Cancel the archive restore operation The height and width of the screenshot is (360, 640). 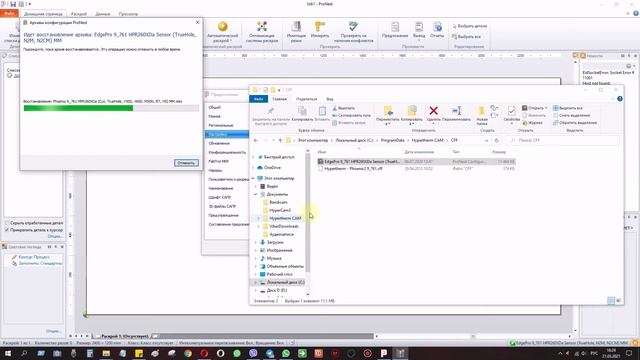[x=186, y=163]
